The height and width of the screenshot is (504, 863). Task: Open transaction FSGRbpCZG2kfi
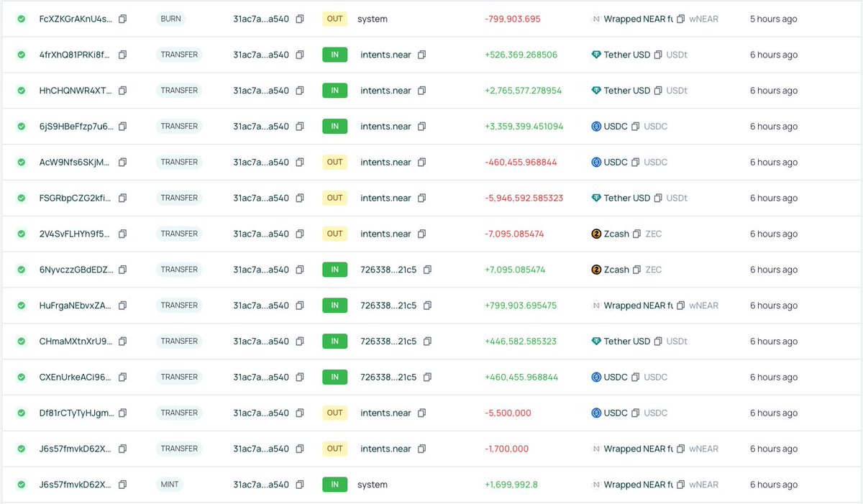pyautogui.click(x=76, y=198)
